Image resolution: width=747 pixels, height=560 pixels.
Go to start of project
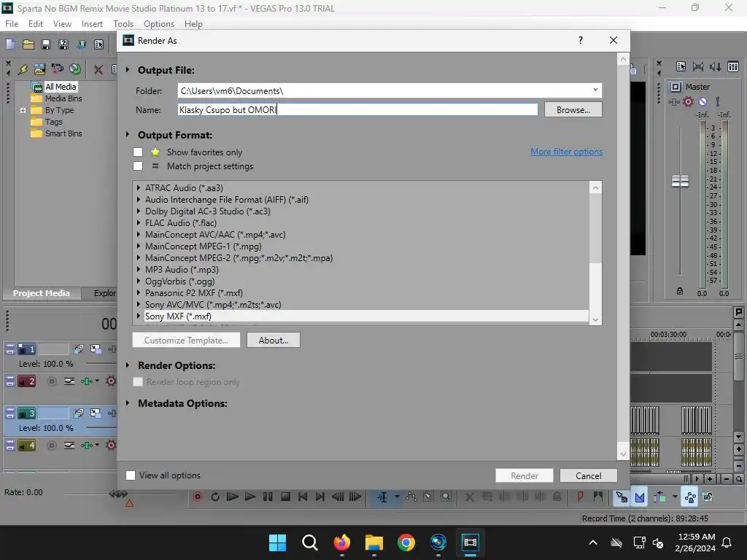[303, 497]
